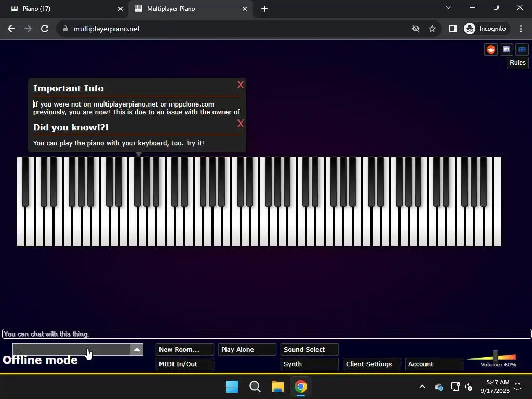The height and width of the screenshot is (399, 532).
Task: Open the tab search chevron
Action: [x=448, y=7]
